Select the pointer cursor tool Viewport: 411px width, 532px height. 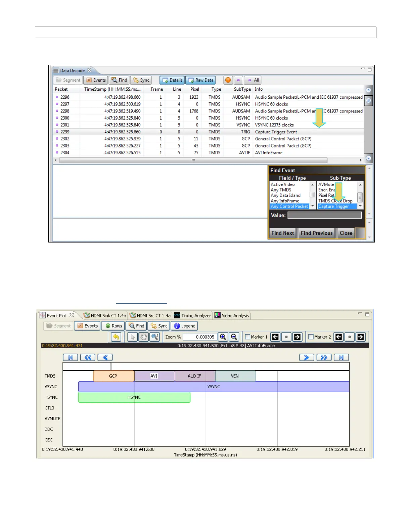click(133, 337)
